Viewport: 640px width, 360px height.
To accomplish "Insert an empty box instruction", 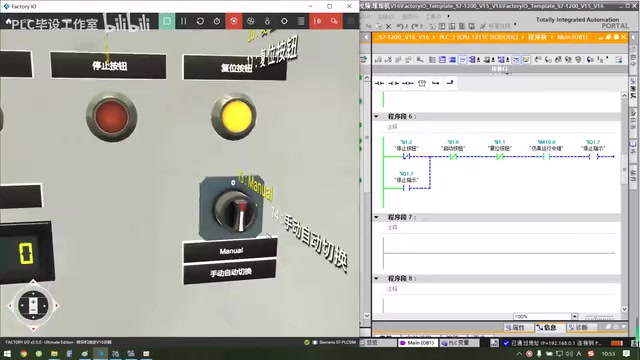I will [x=422, y=83].
